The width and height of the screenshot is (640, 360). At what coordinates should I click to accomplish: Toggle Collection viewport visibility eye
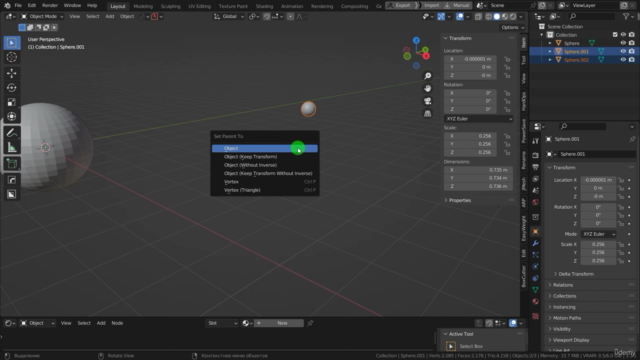(x=623, y=35)
